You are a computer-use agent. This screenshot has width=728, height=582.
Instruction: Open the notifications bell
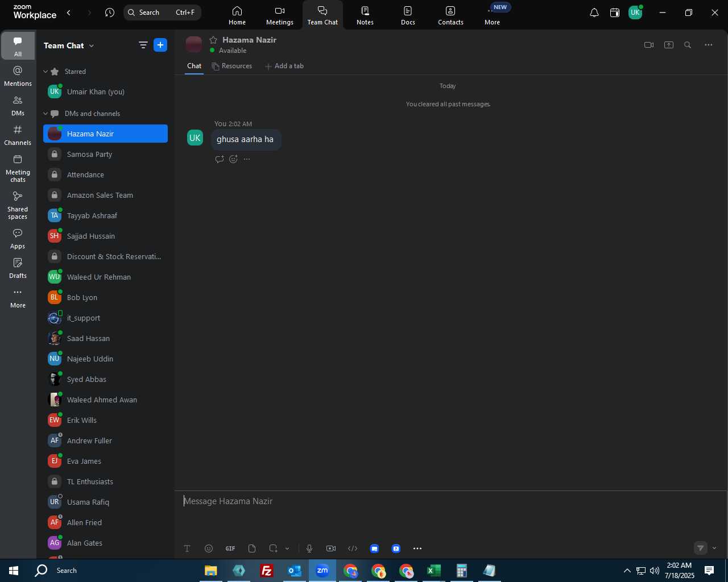pos(594,13)
